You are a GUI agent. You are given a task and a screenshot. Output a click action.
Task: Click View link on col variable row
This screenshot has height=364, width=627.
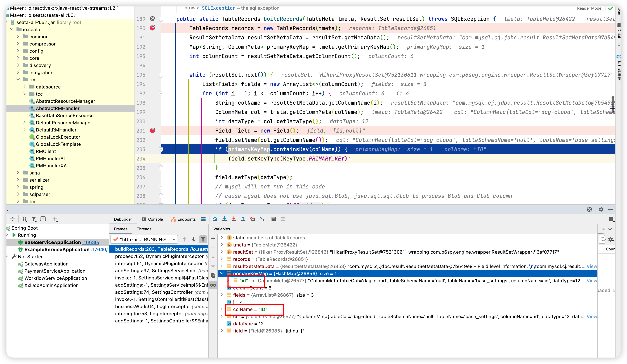coord(592,317)
